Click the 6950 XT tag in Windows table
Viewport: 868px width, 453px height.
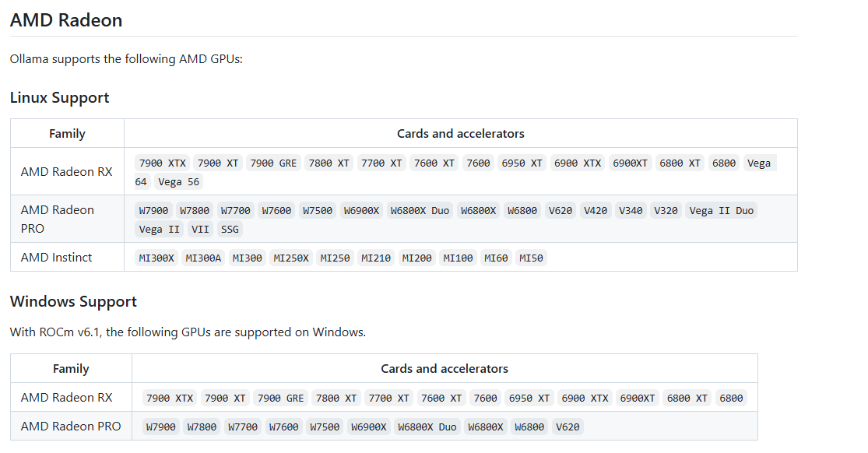point(529,399)
